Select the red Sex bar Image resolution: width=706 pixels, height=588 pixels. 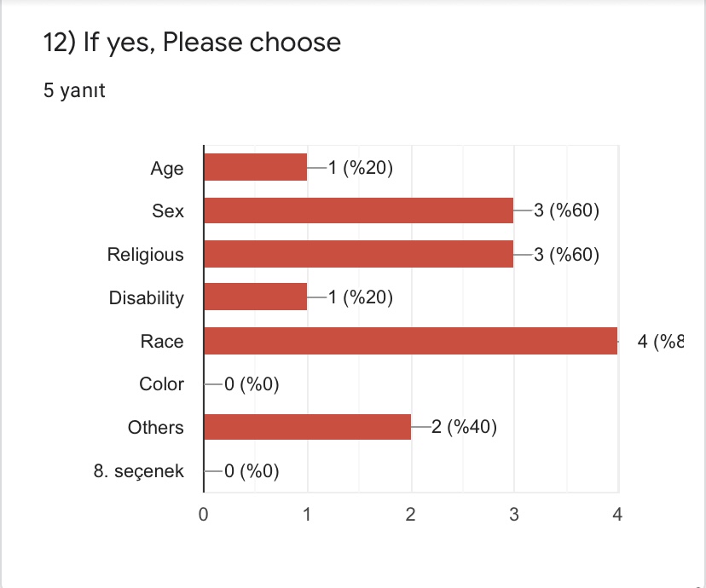point(358,210)
